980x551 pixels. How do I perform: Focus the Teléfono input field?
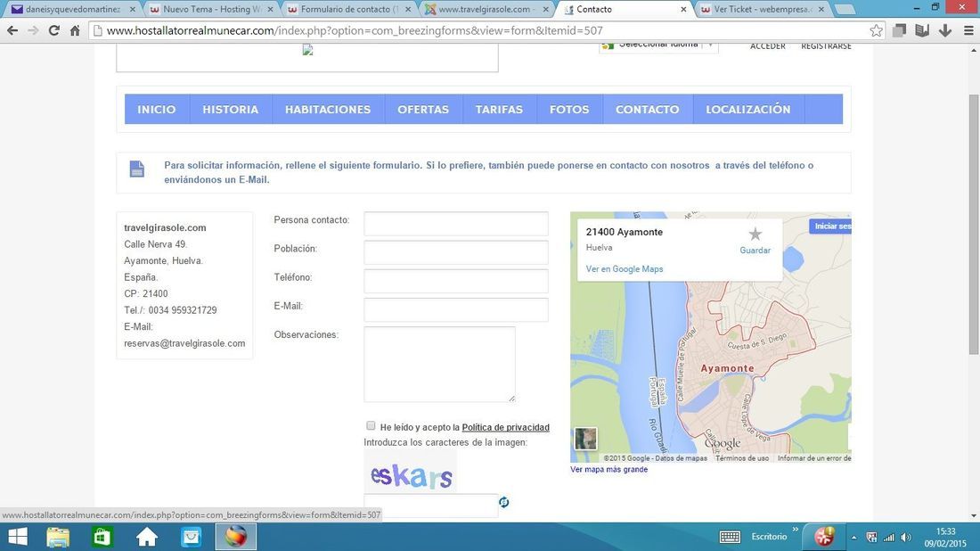pyautogui.click(x=456, y=281)
